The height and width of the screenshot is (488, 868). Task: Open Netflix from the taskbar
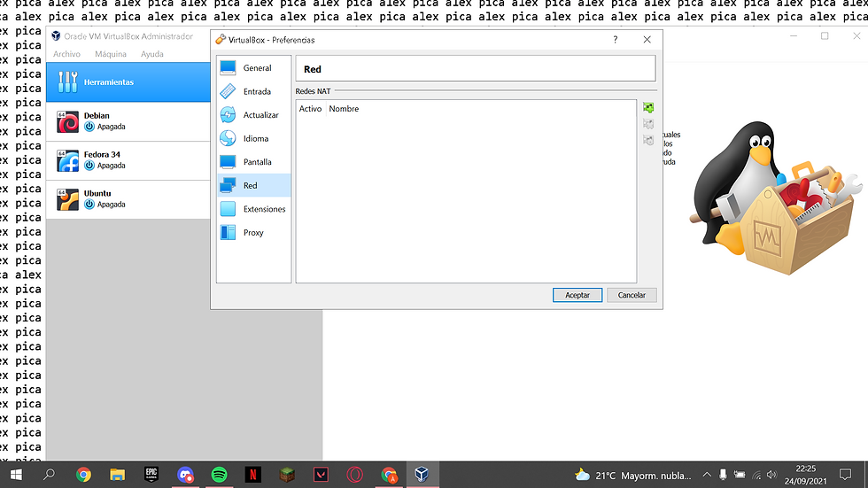[253, 475]
